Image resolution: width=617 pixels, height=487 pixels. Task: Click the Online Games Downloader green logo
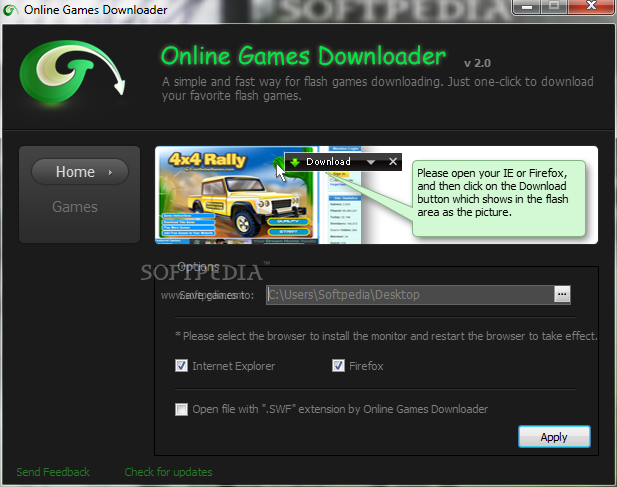(72, 72)
